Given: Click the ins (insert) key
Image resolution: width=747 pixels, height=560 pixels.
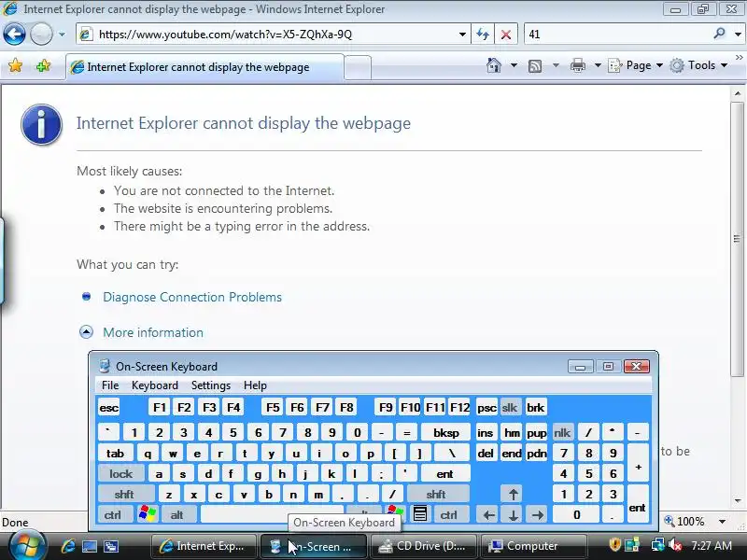Looking at the screenshot, I should point(485,433).
